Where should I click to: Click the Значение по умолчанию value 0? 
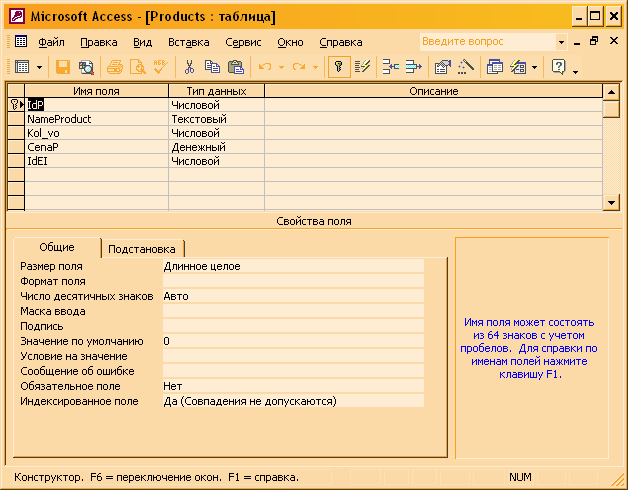(x=293, y=341)
